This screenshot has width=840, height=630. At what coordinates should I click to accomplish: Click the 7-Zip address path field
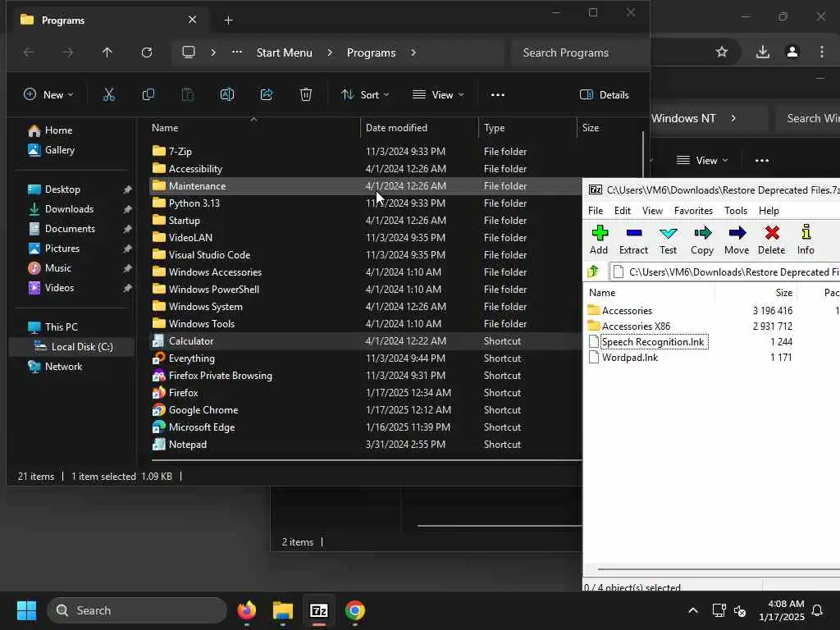(x=724, y=272)
